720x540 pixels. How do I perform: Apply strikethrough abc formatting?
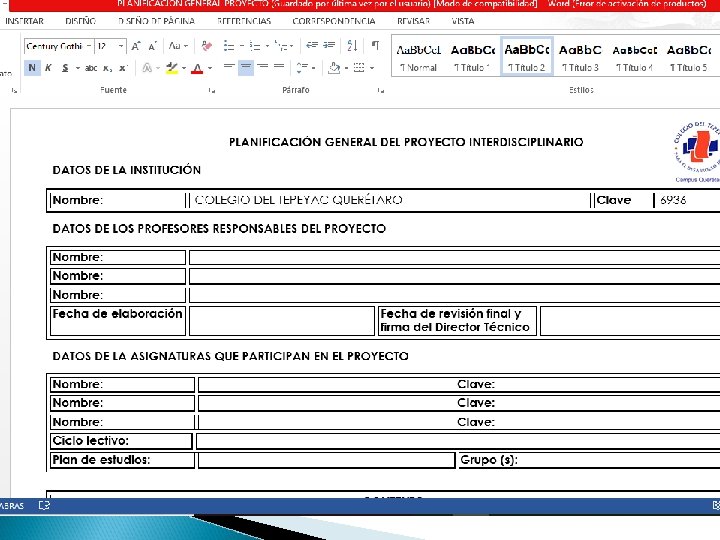pos(91,68)
